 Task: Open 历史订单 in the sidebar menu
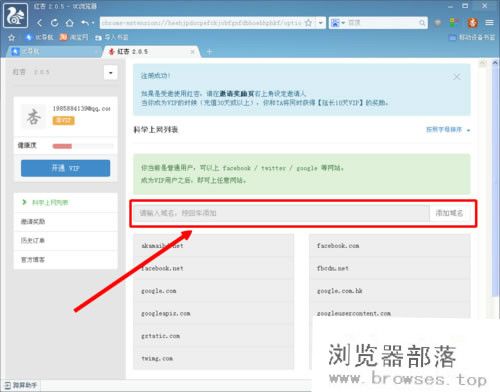tap(66, 240)
